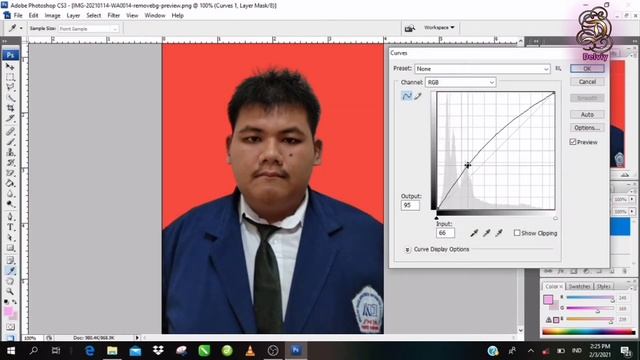
Task: Select the Crop tool
Action: 10,108
